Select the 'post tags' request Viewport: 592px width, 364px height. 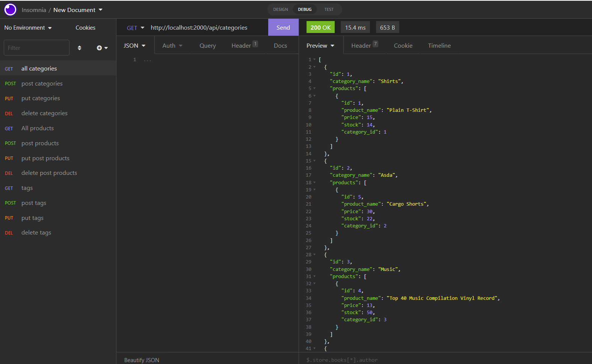(x=58, y=203)
